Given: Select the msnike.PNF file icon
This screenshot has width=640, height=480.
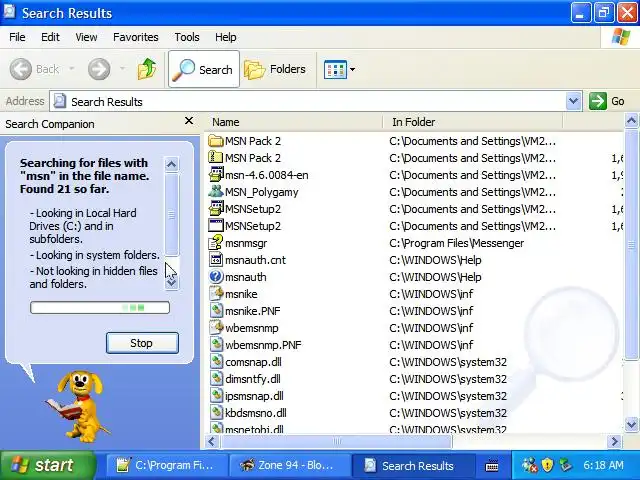Looking at the screenshot, I should (x=216, y=311).
